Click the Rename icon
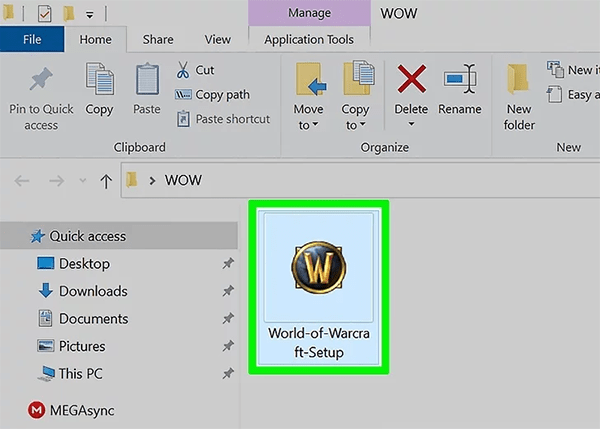This screenshot has height=429, width=600. click(460, 79)
